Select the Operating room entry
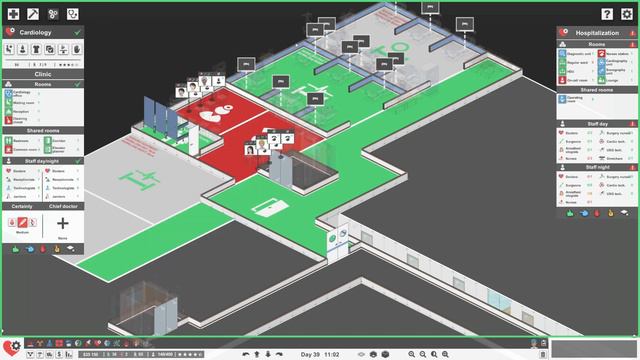This screenshot has height=360, width=640. pyautogui.click(x=577, y=99)
